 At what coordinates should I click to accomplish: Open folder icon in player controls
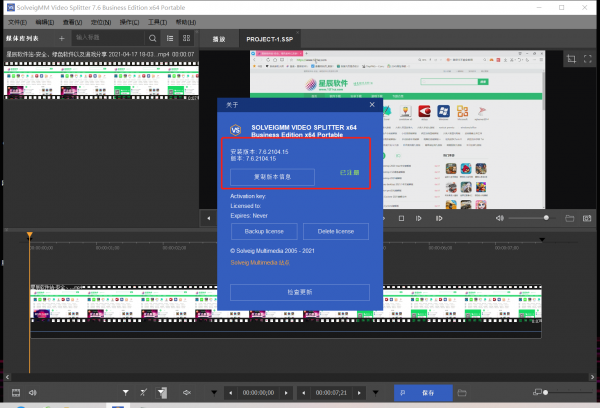[x=569, y=218]
